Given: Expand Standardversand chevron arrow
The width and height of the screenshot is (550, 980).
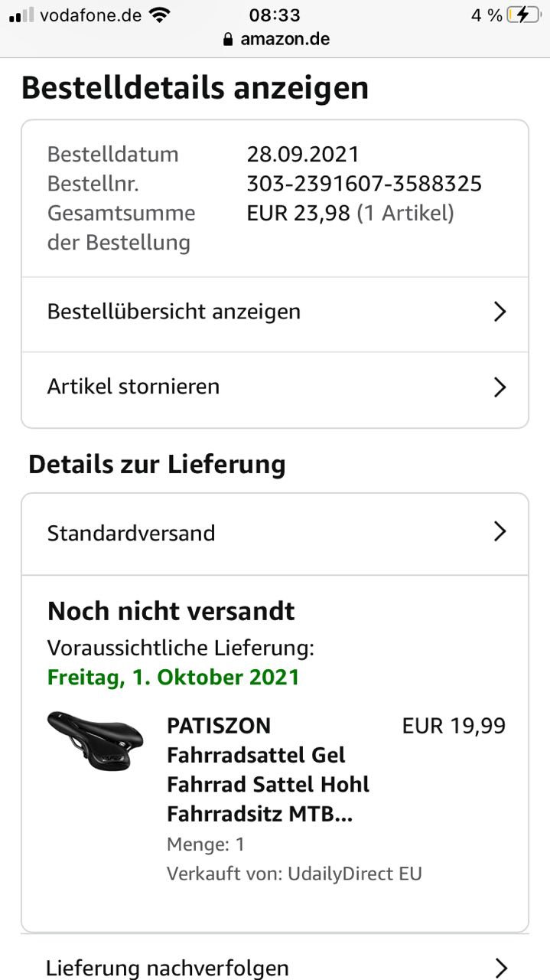Looking at the screenshot, I should [500, 532].
